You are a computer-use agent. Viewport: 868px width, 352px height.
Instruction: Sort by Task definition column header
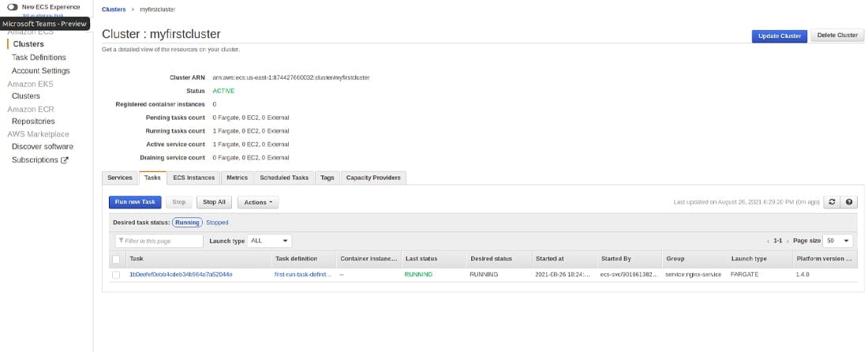[x=296, y=258]
